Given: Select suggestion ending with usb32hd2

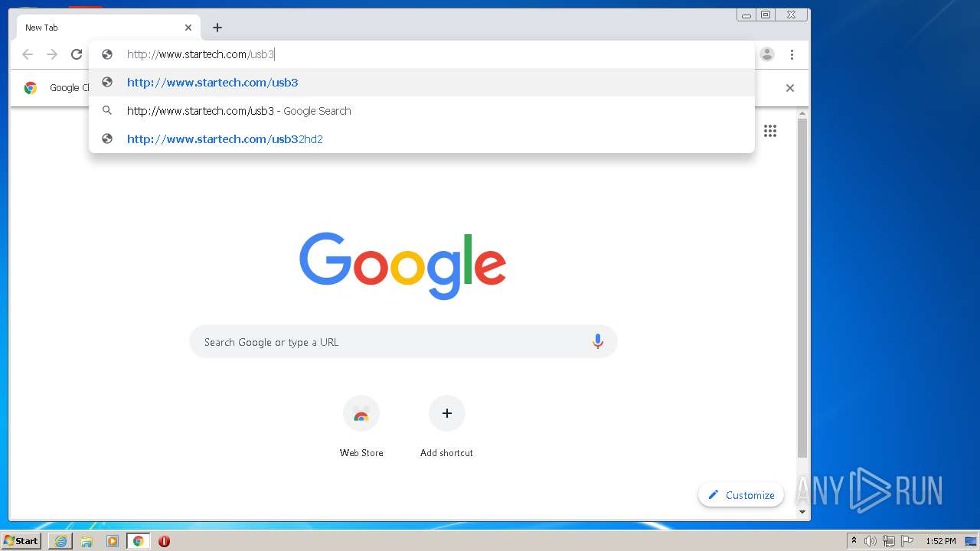Looking at the screenshot, I should pyautogui.click(x=422, y=139).
